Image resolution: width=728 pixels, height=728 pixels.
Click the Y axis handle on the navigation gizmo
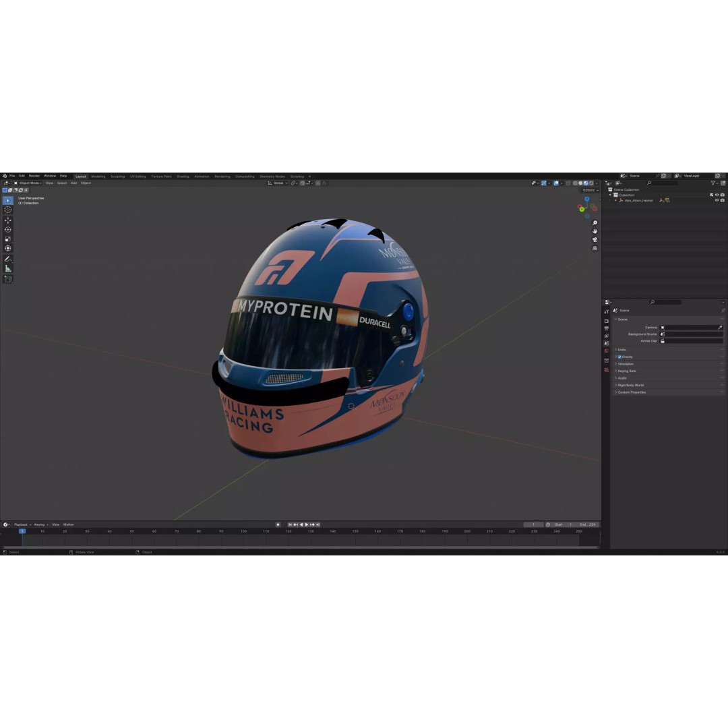[582, 209]
